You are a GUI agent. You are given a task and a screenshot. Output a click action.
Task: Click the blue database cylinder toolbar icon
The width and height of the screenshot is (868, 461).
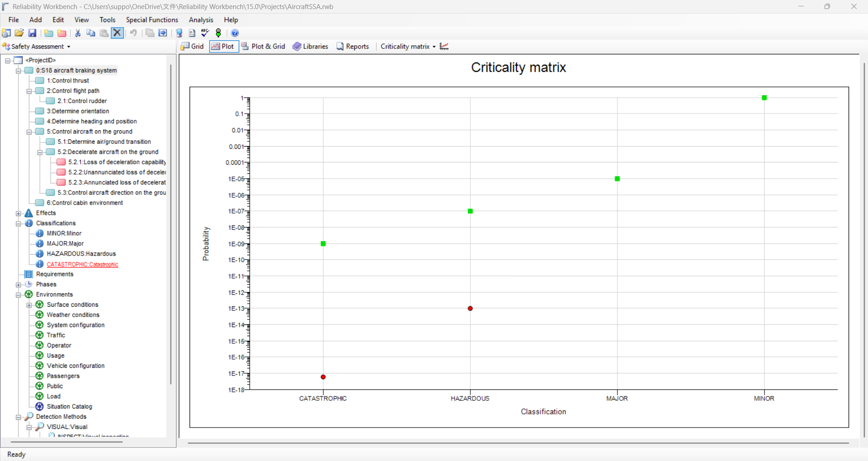[x=179, y=33]
